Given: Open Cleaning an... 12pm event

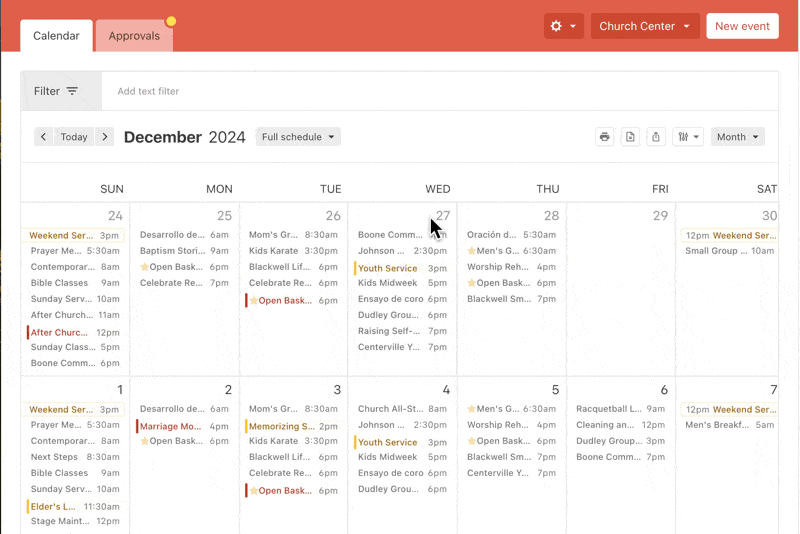Looking at the screenshot, I should tap(620, 425).
